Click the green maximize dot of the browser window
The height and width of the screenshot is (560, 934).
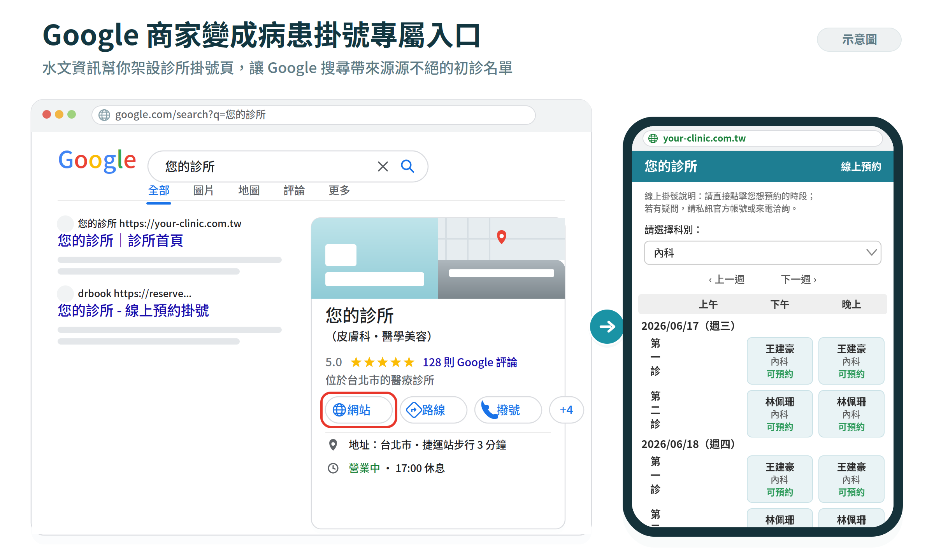coord(72,114)
